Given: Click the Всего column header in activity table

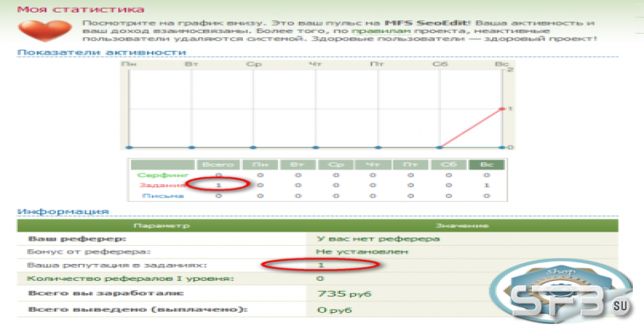Looking at the screenshot, I should [218, 164].
